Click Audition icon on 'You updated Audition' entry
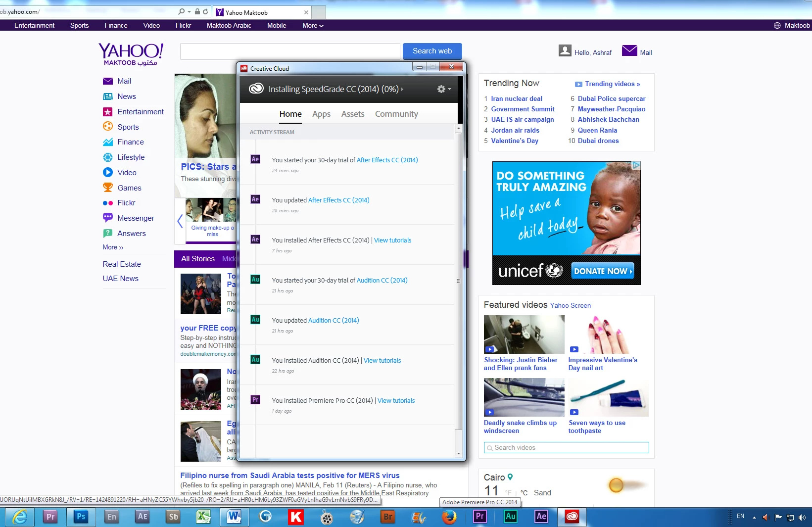This screenshot has height=527, width=812. [255, 320]
